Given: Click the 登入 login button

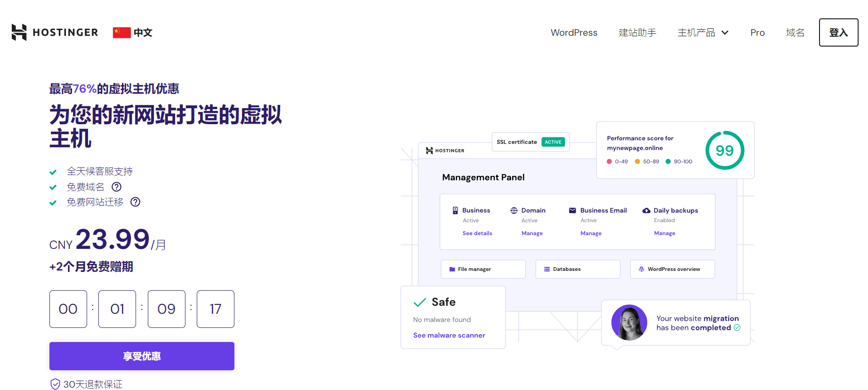Looking at the screenshot, I should point(838,32).
